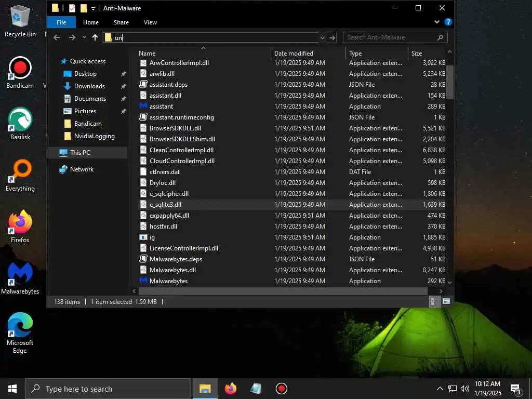532x399 pixels.
Task: Open File Explorer from the taskbar
Action: [205, 389]
